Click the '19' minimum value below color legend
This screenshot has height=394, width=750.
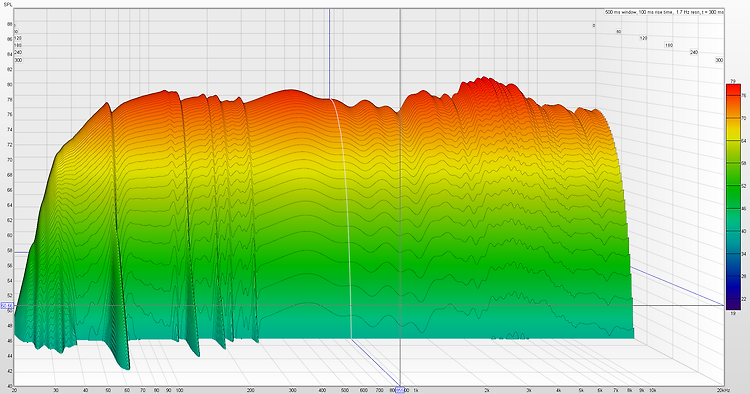tap(733, 314)
